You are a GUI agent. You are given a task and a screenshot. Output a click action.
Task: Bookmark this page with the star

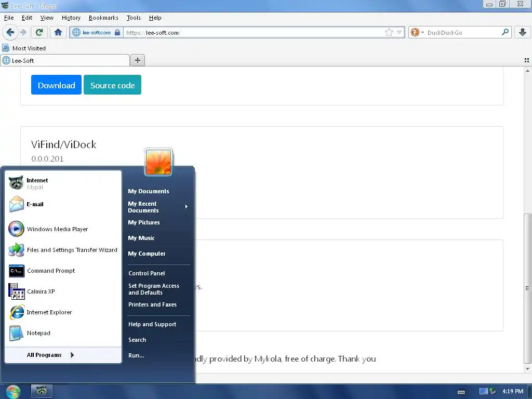pos(389,32)
